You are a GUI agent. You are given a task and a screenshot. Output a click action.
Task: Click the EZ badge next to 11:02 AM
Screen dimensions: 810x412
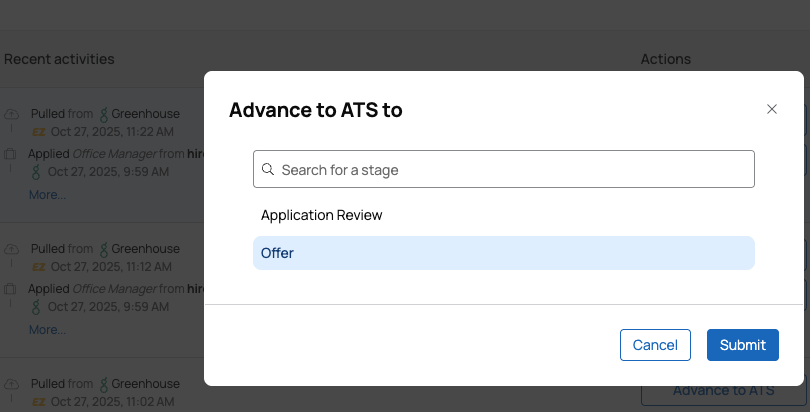click(39, 402)
